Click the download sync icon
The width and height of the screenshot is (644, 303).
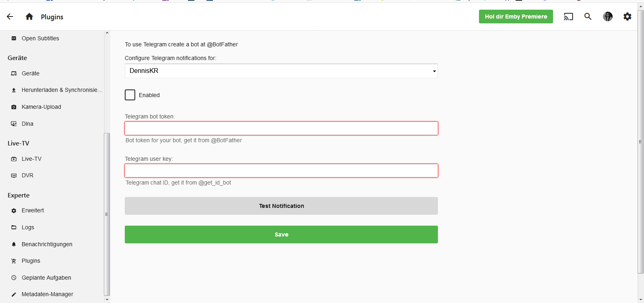point(14,90)
